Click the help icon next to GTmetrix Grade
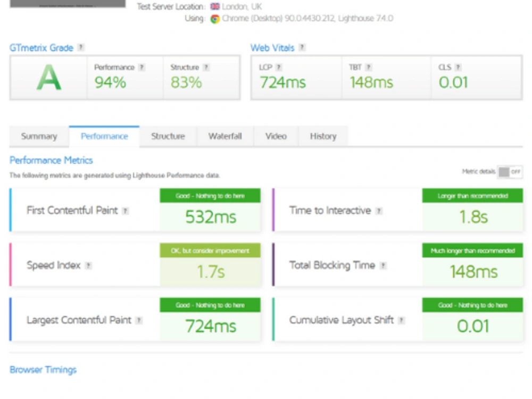 click(x=81, y=47)
